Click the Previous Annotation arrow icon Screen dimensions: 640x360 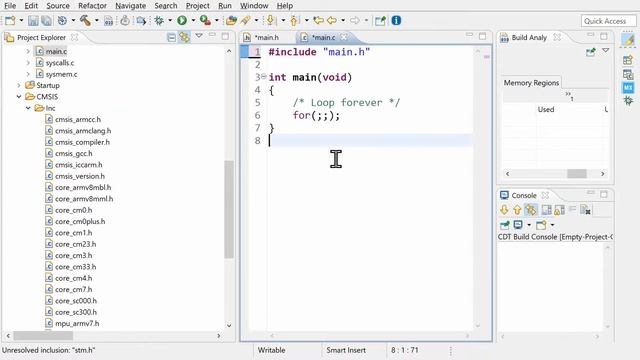294,20
